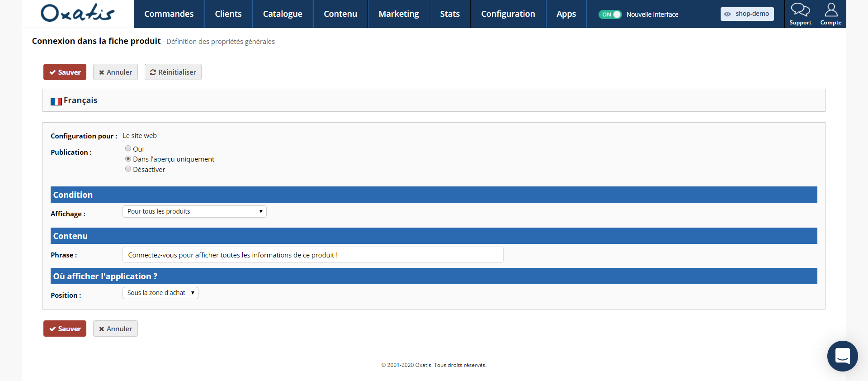The width and height of the screenshot is (868, 381).
Task: Open the Marketing menu
Action: click(x=399, y=14)
